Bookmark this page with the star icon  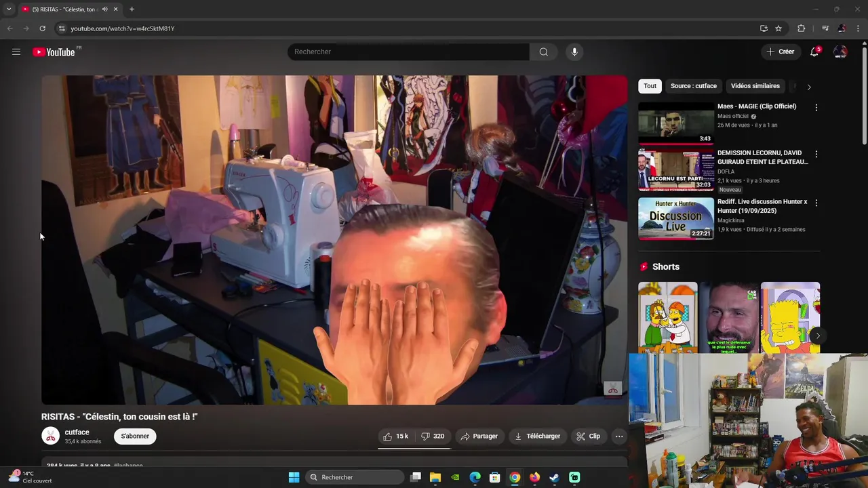[x=778, y=28]
